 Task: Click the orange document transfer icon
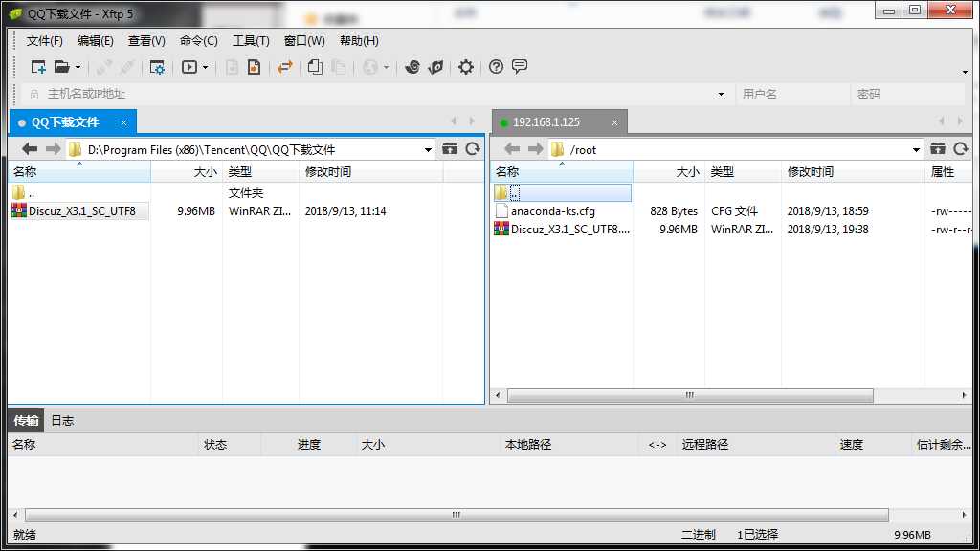(x=254, y=67)
